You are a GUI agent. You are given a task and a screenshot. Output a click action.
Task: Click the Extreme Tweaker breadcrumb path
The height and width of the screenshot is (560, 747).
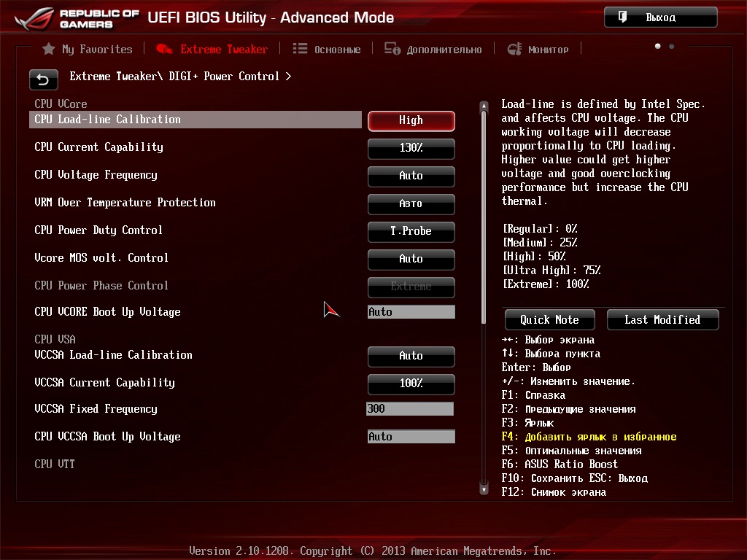tap(180, 76)
